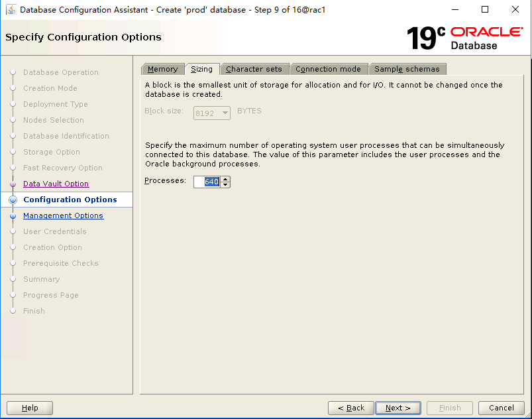The width and height of the screenshot is (532, 419).
Task: Open the Character sets tab
Action: [x=254, y=69]
